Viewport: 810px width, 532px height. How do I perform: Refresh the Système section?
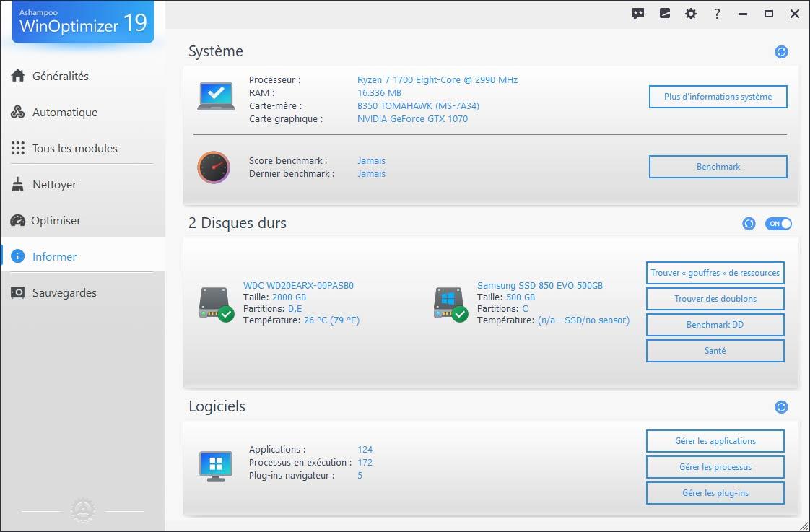tap(781, 52)
